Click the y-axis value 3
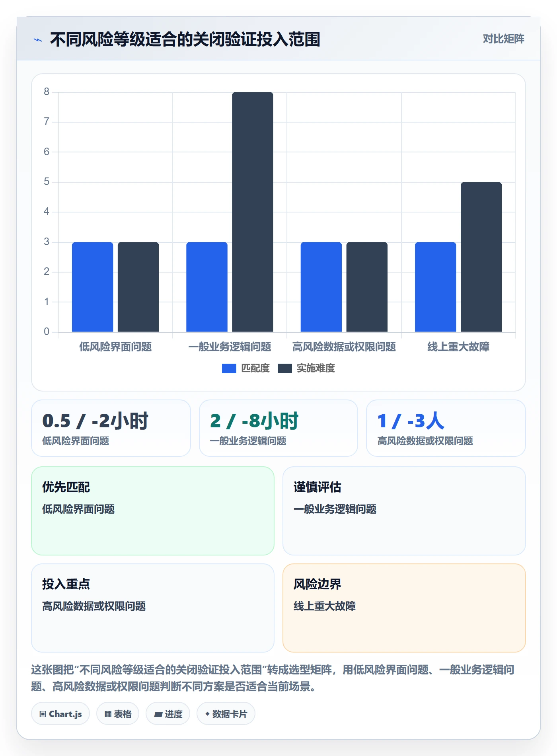Screen dimensions: 557x756 pyautogui.click(x=47, y=242)
